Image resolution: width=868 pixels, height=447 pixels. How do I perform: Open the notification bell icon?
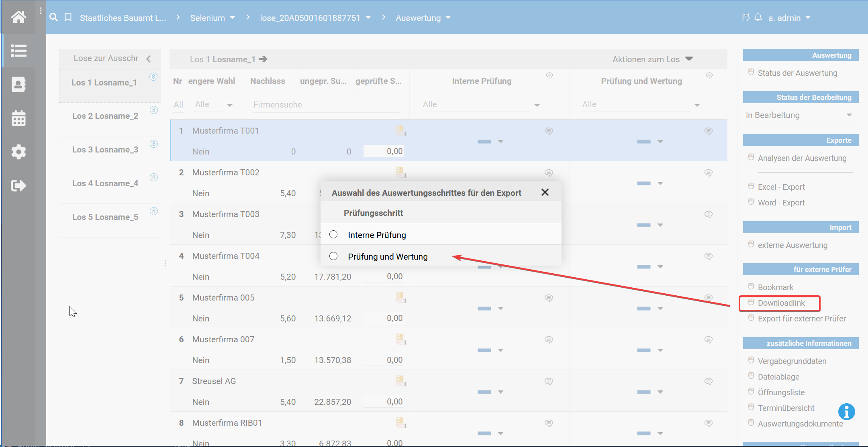pyautogui.click(x=758, y=17)
